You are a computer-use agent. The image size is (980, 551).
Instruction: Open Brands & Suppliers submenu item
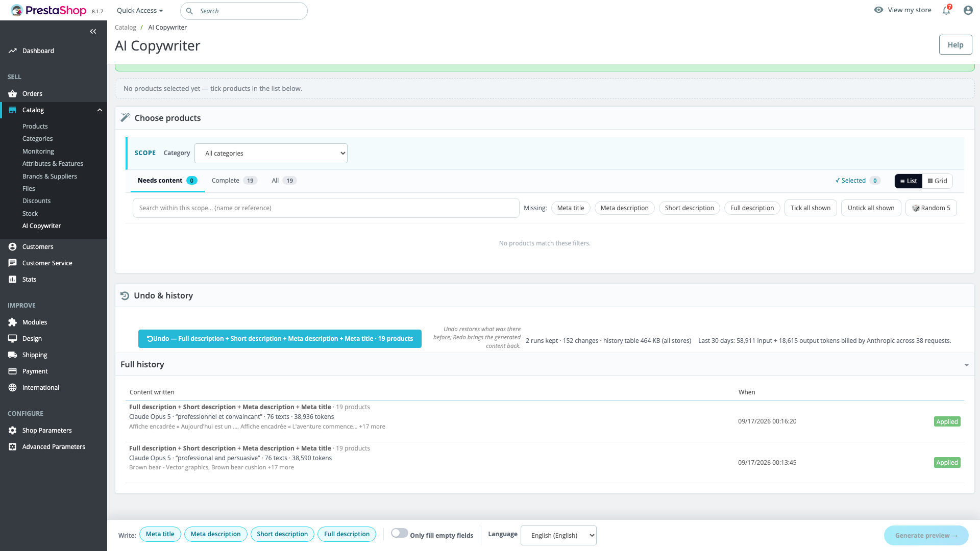click(50, 177)
